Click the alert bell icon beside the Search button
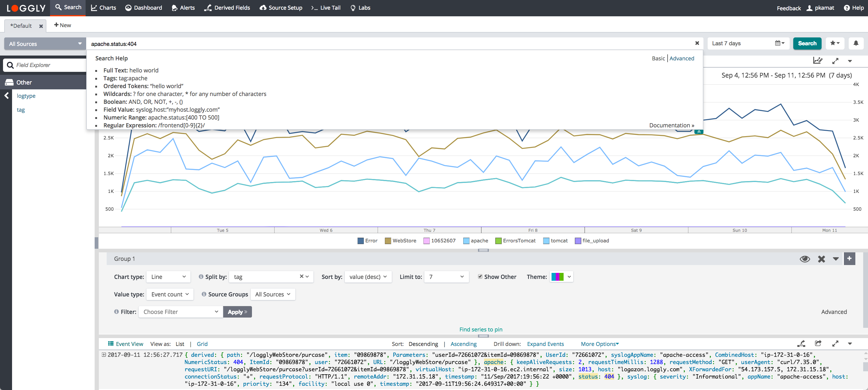Screen dimensions: 868x390 click(856, 43)
